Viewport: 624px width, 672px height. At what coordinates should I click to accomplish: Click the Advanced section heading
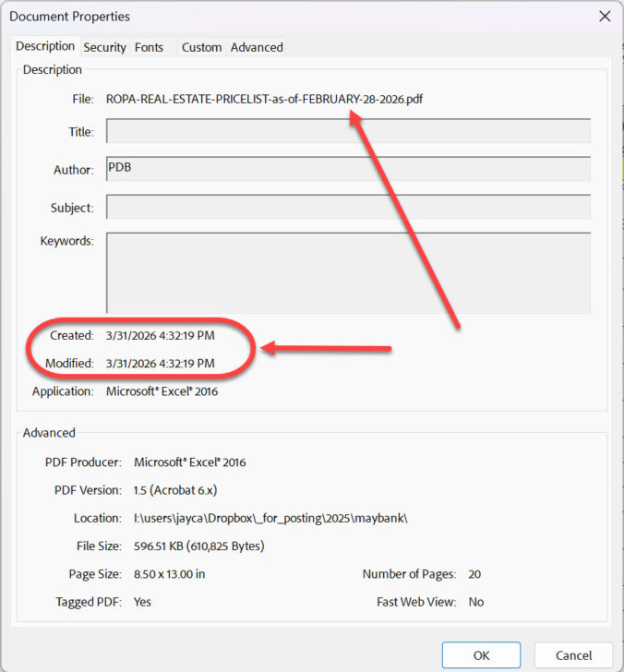coord(49,432)
